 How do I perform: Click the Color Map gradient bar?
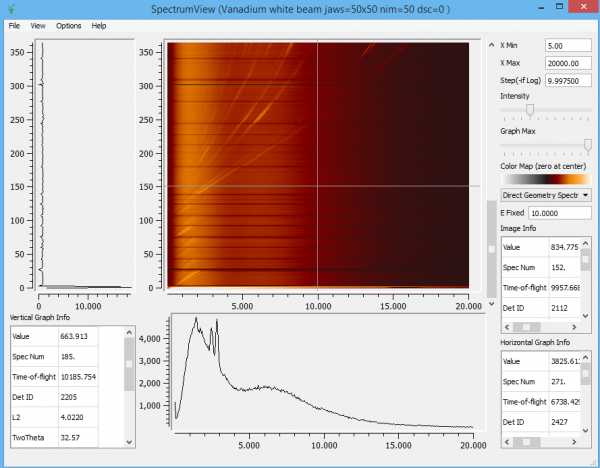(x=545, y=178)
